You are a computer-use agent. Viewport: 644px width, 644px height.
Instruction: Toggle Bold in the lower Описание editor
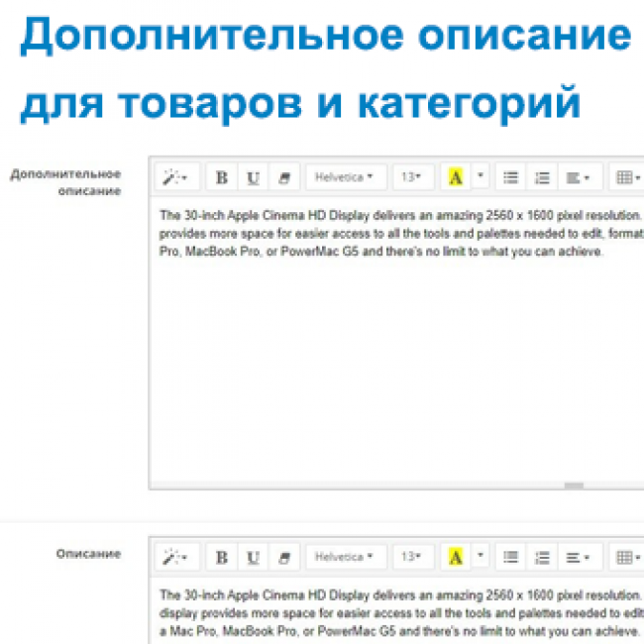tap(222, 558)
